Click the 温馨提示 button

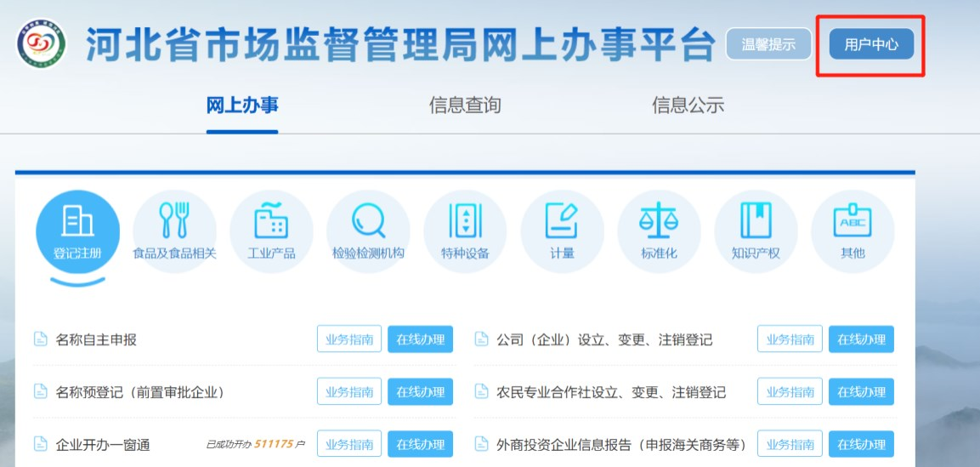click(x=768, y=44)
